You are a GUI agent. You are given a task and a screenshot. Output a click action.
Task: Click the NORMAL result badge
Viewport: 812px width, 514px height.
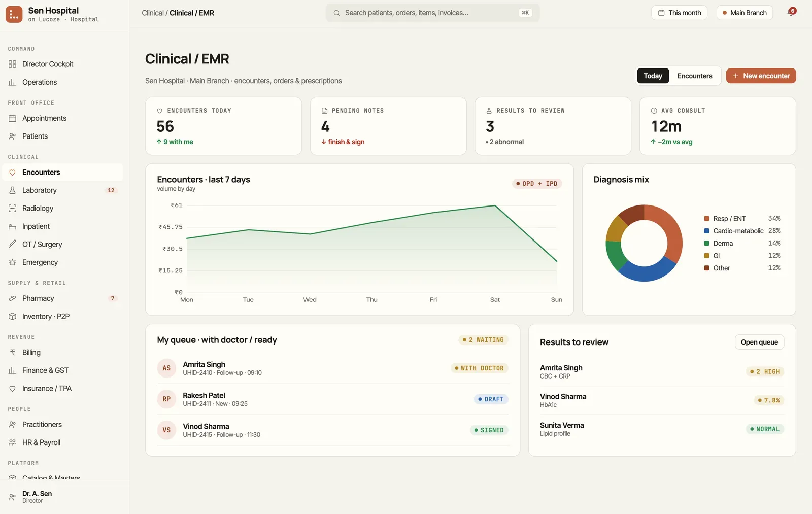pos(765,429)
